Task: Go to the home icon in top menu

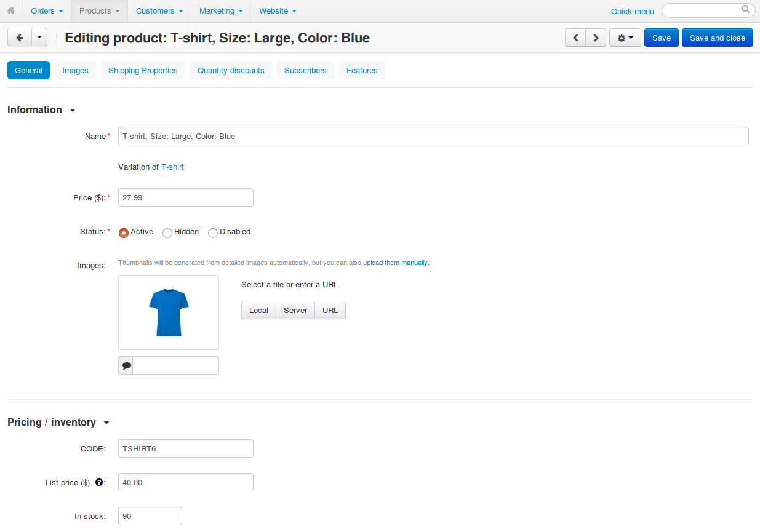Action: (10, 10)
